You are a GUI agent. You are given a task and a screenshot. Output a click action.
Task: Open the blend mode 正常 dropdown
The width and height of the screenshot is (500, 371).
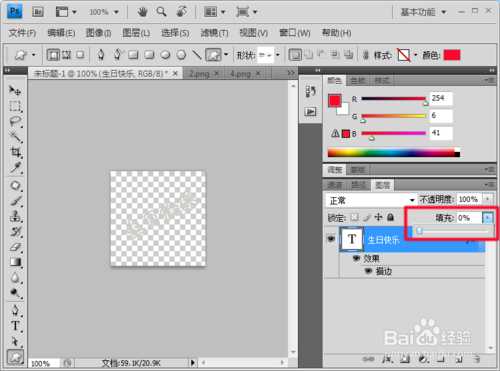[371, 200]
